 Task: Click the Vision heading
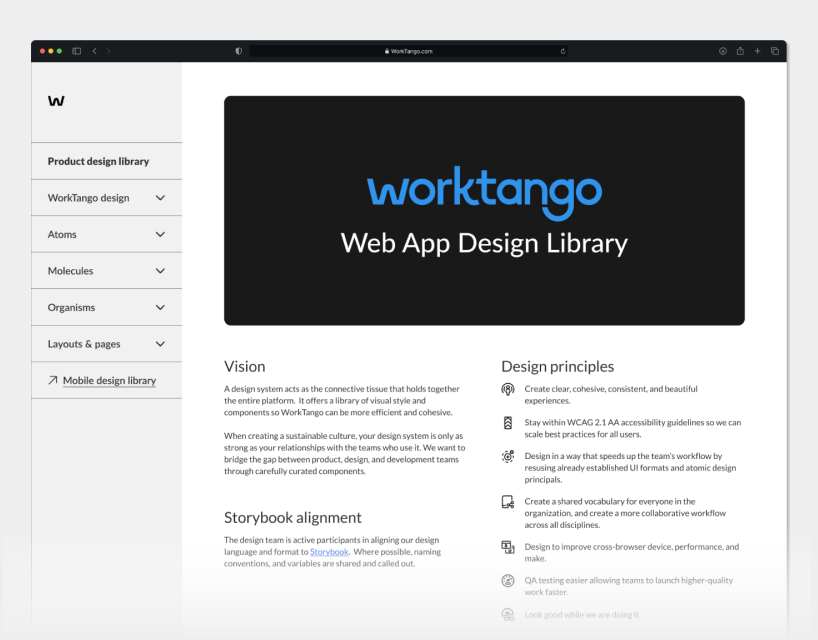pos(245,366)
